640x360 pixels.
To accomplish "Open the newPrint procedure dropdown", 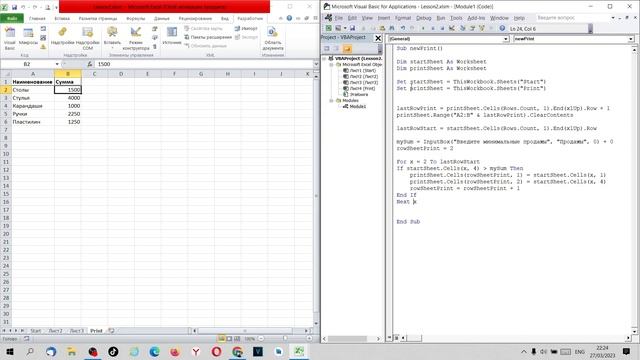I will pyautogui.click(x=631, y=39).
